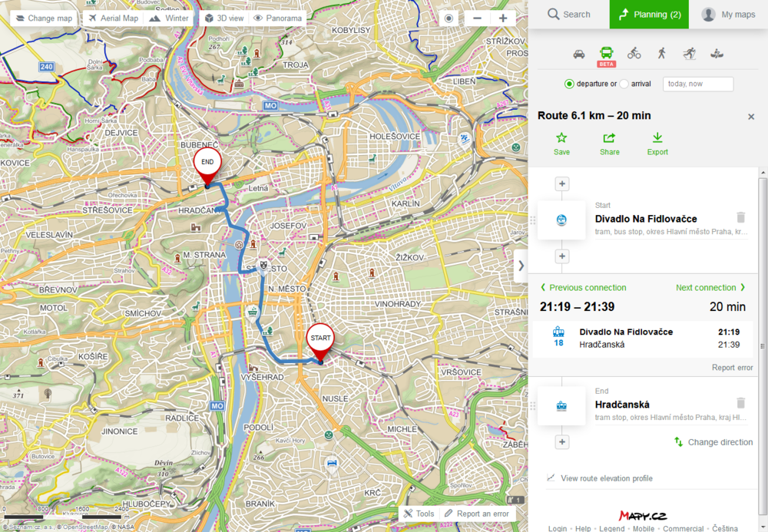The height and width of the screenshot is (532, 768).
Task: Share the planned route
Action: coord(609,144)
